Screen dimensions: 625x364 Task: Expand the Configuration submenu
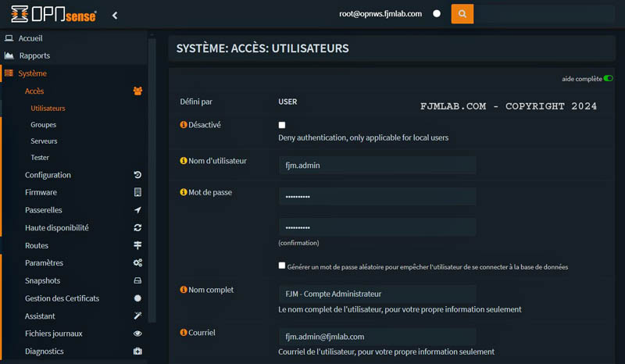pos(48,175)
